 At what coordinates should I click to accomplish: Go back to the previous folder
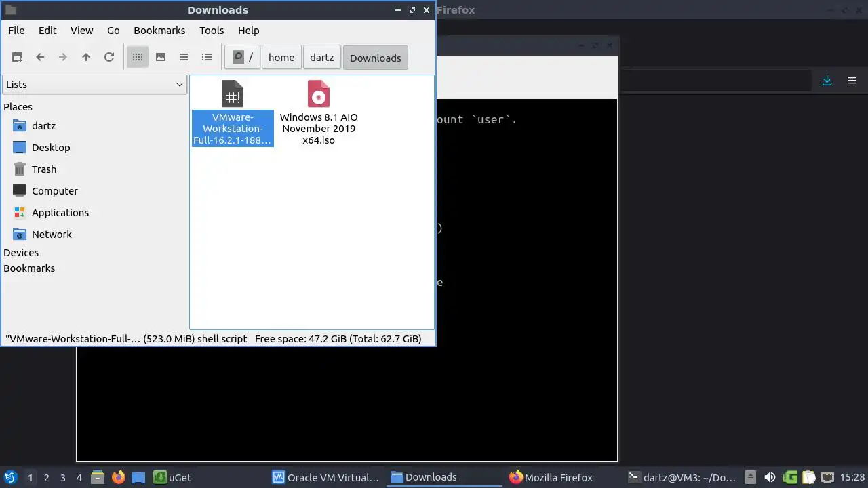[x=40, y=58]
